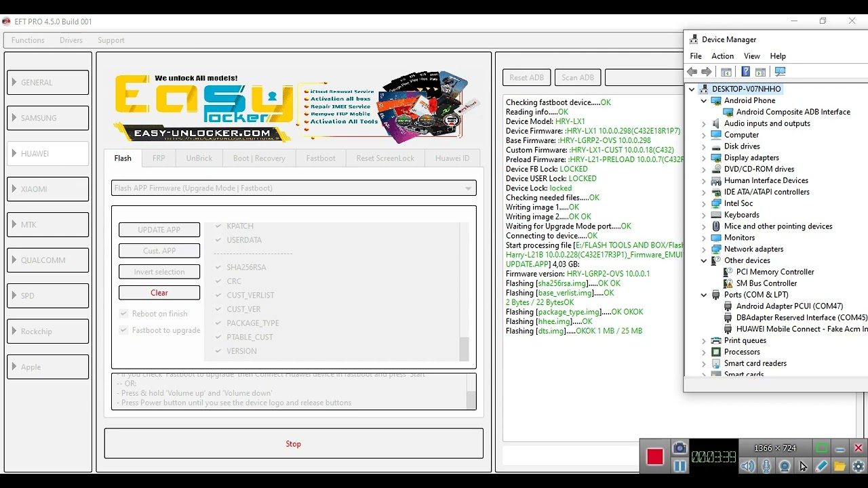Expand the XIAOMI sidebar section
Image resolution: width=868 pixels, height=488 pixels.
pos(48,189)
